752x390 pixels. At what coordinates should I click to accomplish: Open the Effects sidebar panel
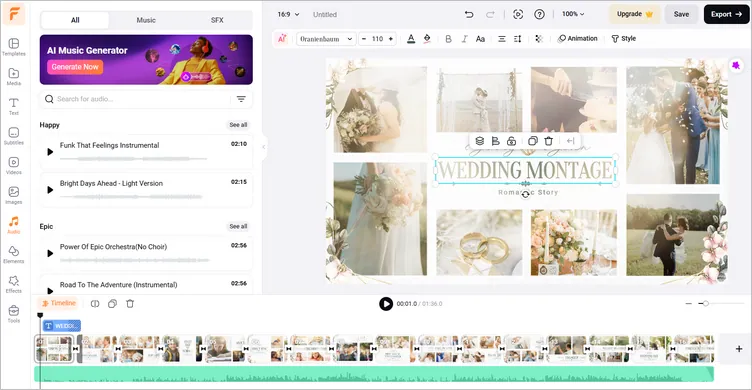pyautogui.click(x=13, y=284)
